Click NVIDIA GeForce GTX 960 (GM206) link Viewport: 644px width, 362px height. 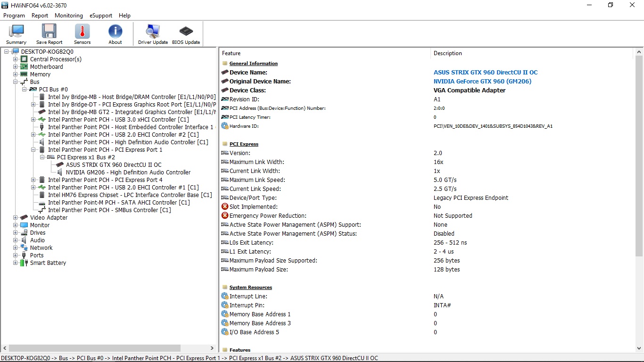click(x=482, y=82)
